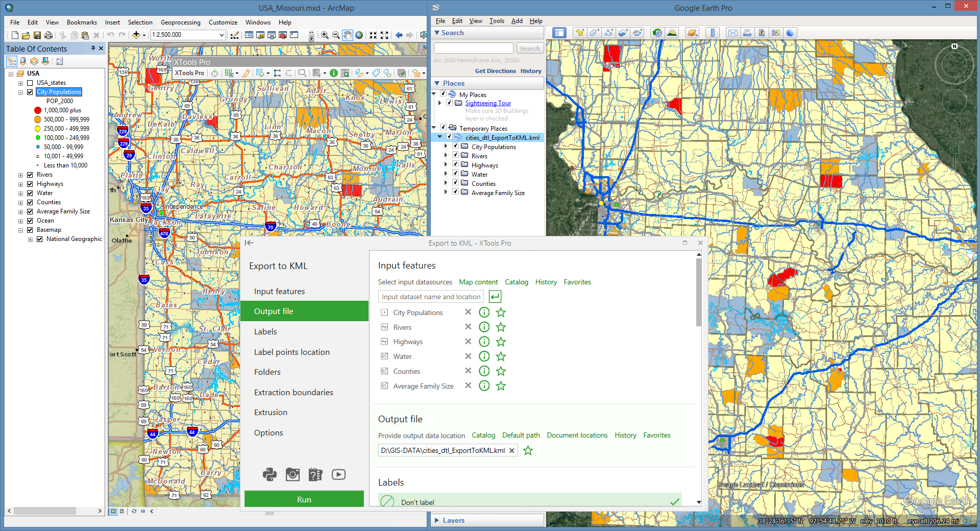Show info for Rivers input feature
The image size is (980, 531).
(x=484, y=327)
